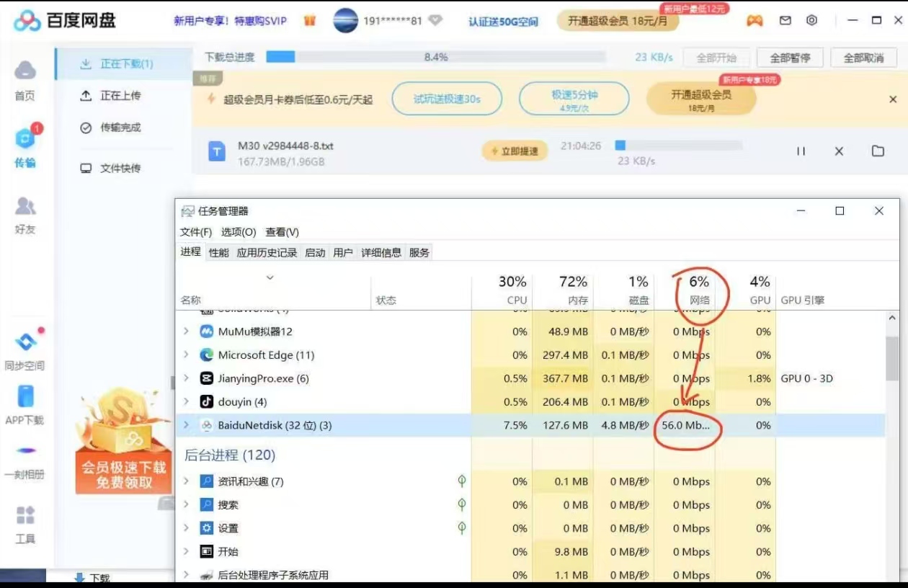Viewport: 908px width, 588px height.
Task: Open the 文件(F) menu in Task Manager
Action: tap(196, 232)
